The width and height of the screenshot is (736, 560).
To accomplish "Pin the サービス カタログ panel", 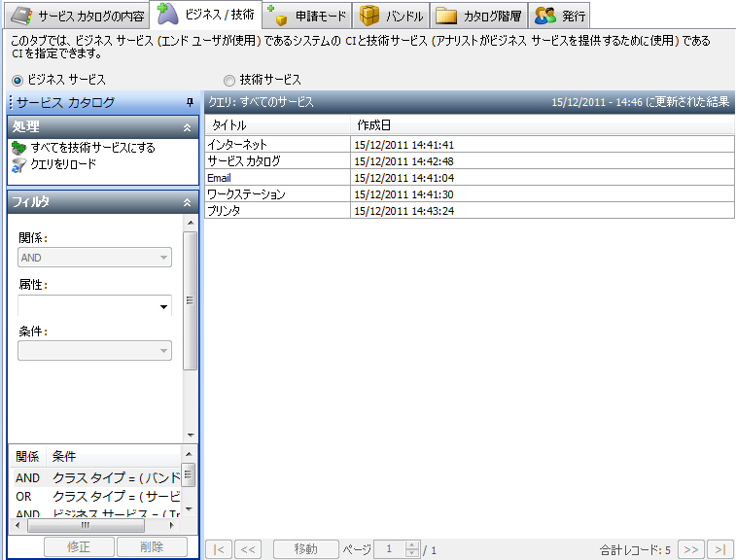I will tap(190, 102).
